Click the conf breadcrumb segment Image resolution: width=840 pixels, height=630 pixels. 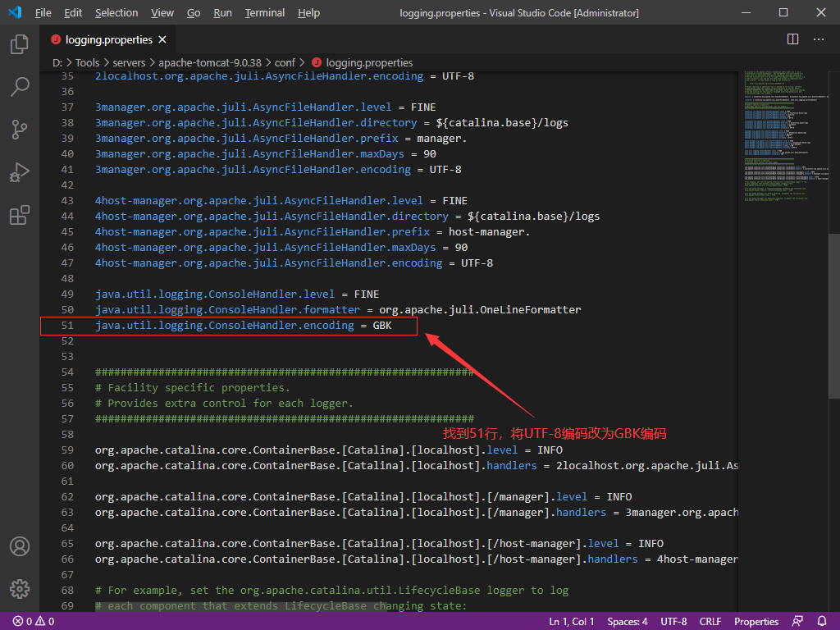pos(285,62)
